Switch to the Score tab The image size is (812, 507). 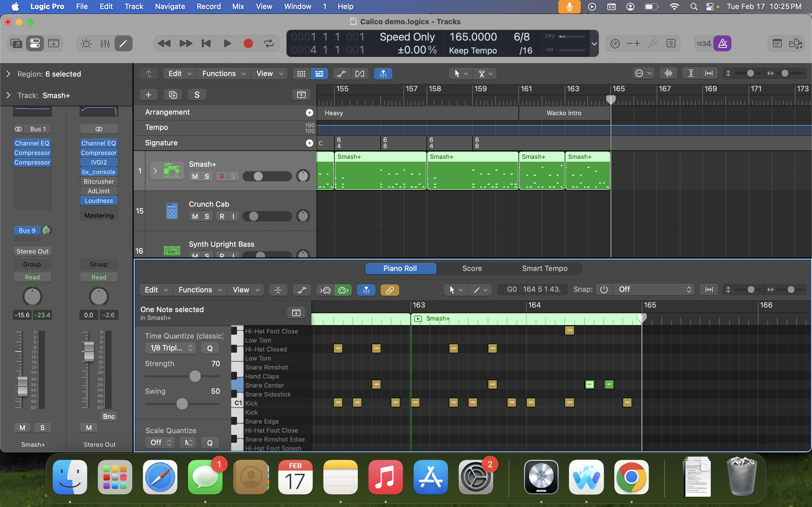tap(472, 269)
